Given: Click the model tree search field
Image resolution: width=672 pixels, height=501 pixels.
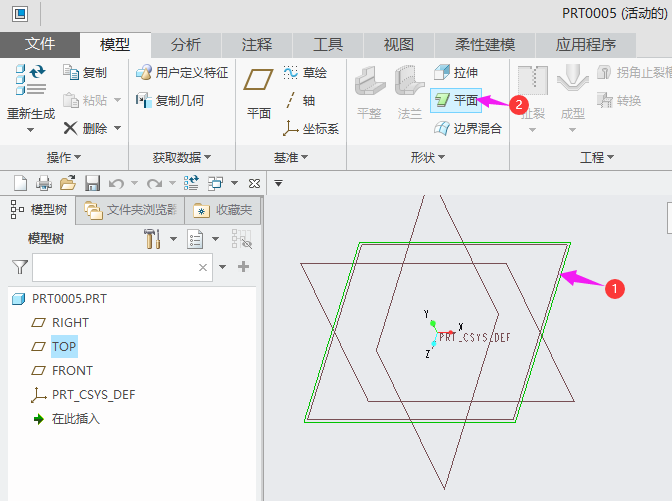Looking at the screenshot, I should click(115, 267).
